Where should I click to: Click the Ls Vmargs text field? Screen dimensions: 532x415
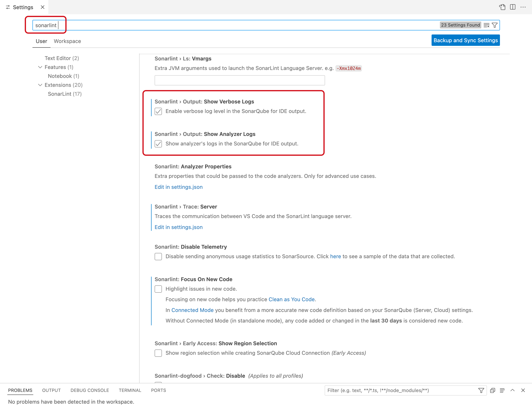(x=240, y=80)
